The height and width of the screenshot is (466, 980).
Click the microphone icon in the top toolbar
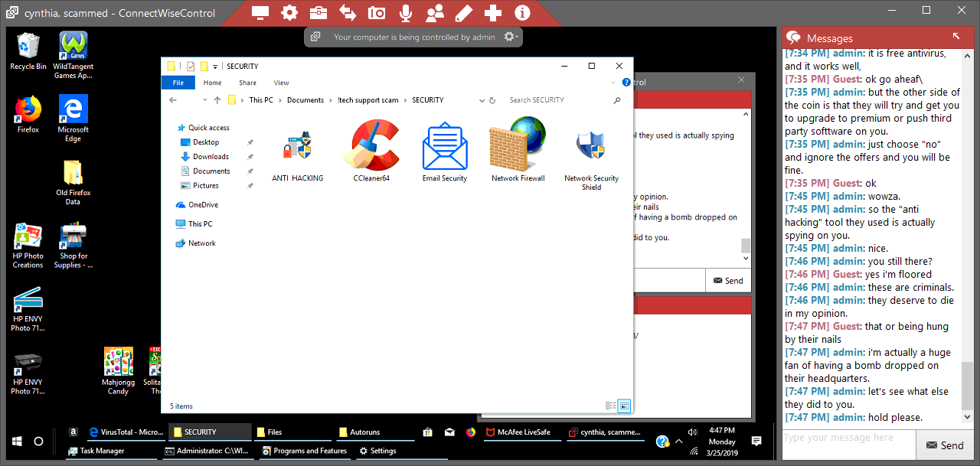tap(405, 13)
